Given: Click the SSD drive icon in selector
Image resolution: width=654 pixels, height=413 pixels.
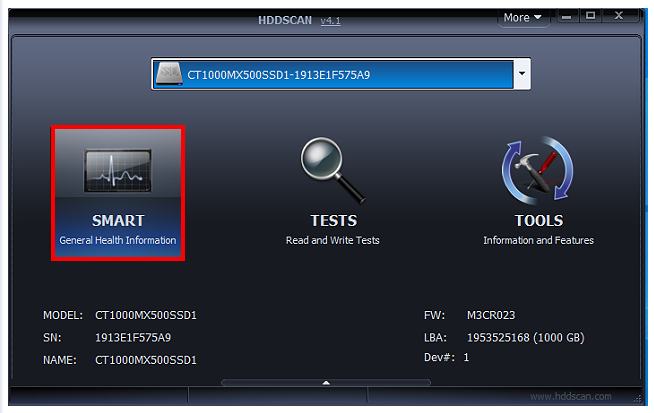Looking at the screenshot, I should point(169,74).
